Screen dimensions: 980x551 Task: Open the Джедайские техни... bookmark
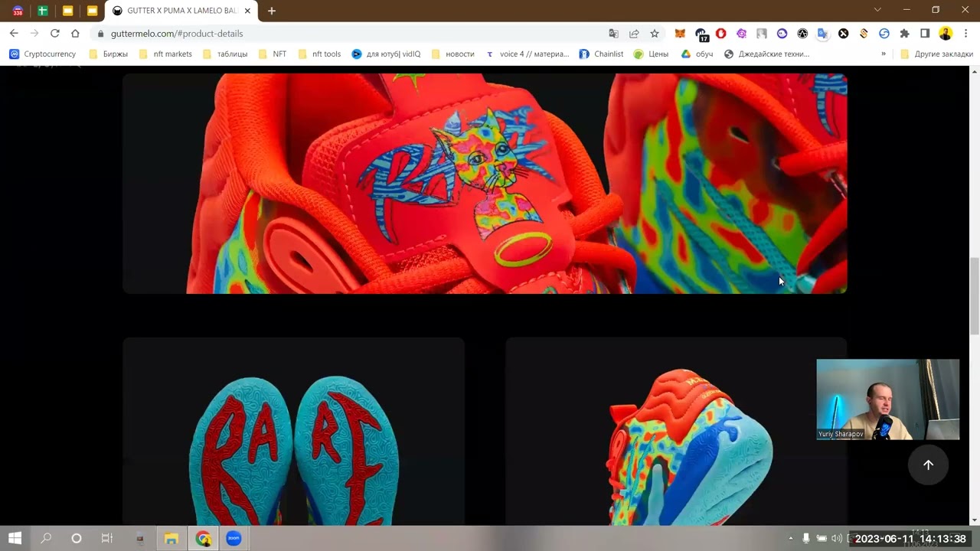tap(766, 54)
